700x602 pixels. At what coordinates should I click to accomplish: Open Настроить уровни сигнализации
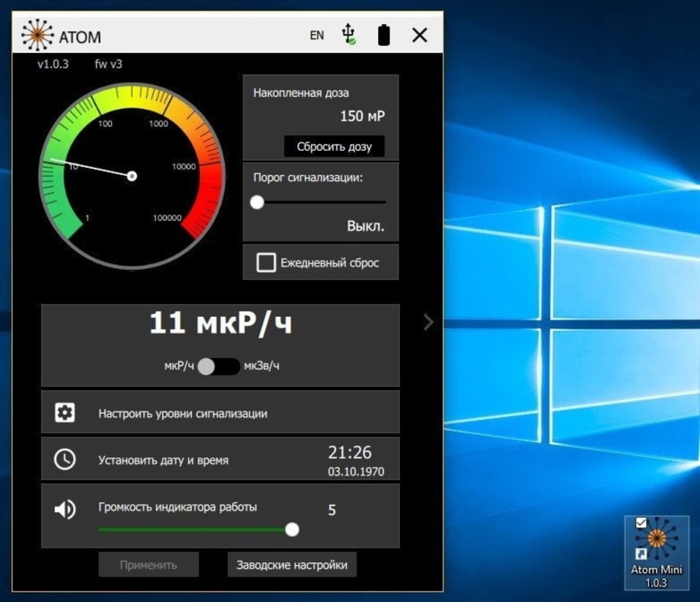pyautogui.click(x=220, y=412)
